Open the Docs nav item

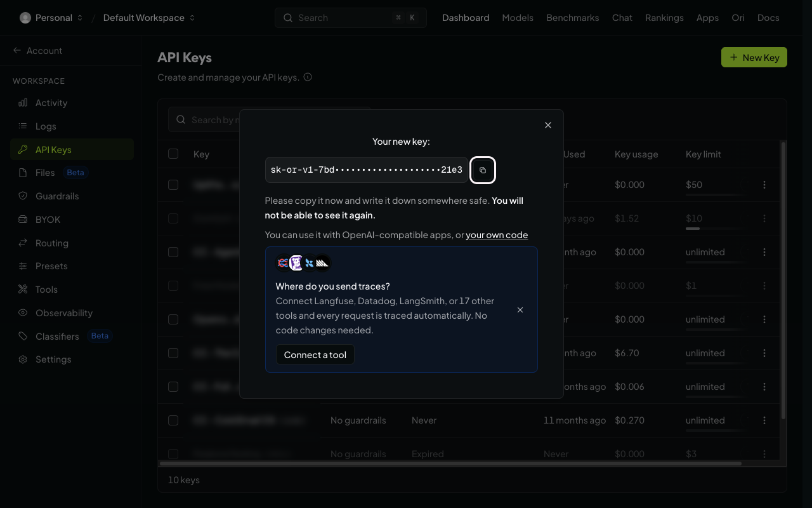768,18
